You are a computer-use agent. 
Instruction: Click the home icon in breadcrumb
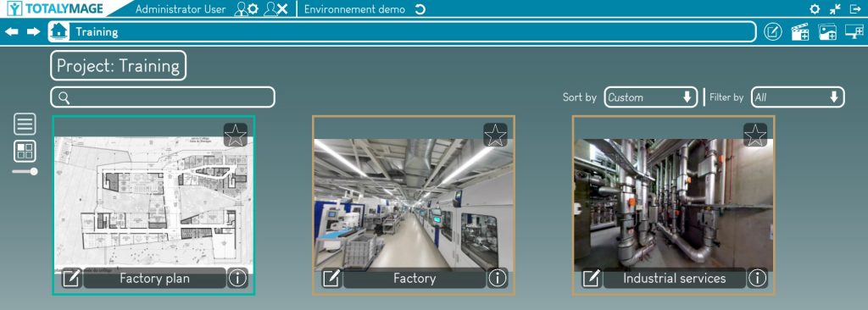(58, 31)
